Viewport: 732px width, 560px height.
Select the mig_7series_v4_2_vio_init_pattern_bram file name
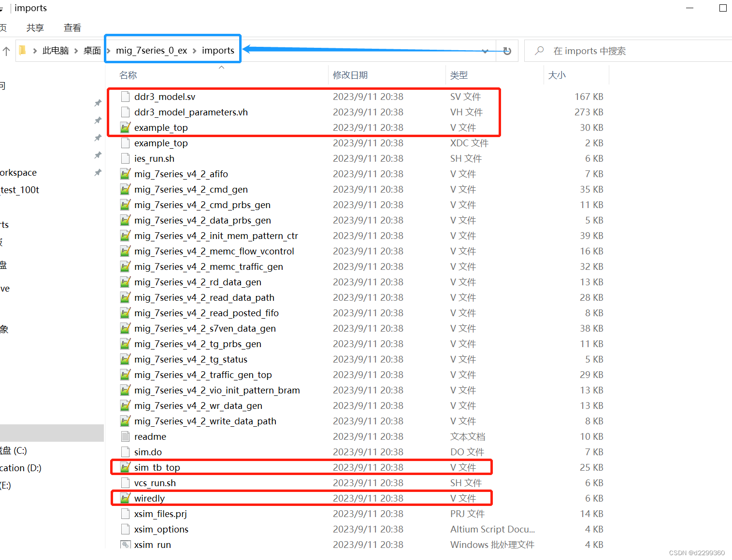(x=217, y=390)
